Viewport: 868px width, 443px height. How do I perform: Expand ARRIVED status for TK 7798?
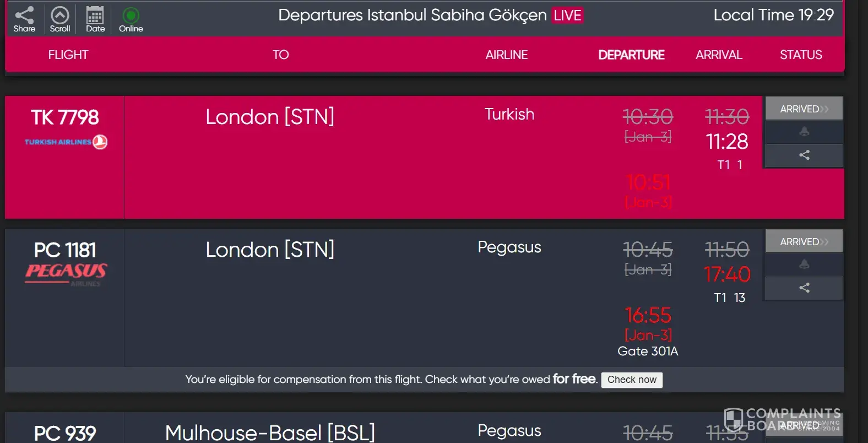(x=804, y=109)
